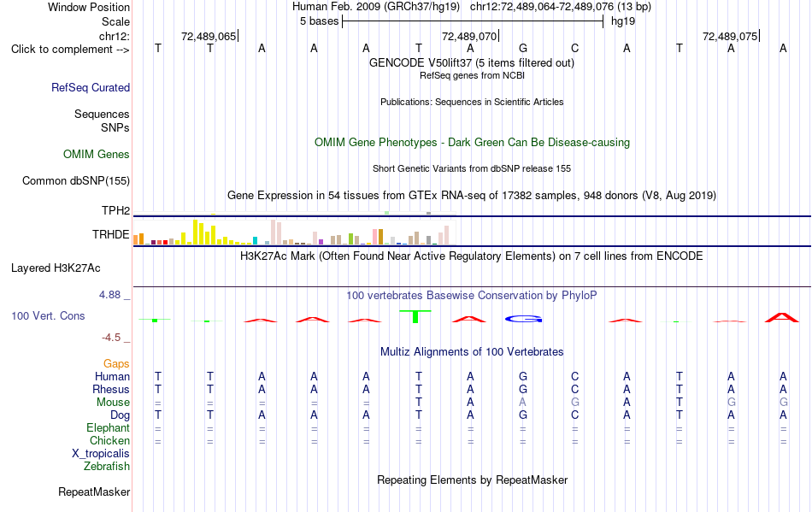Click the Layered H3K27Ac track label
The width and height of the screenshot is (812, 512).
(x=56, y=268)
